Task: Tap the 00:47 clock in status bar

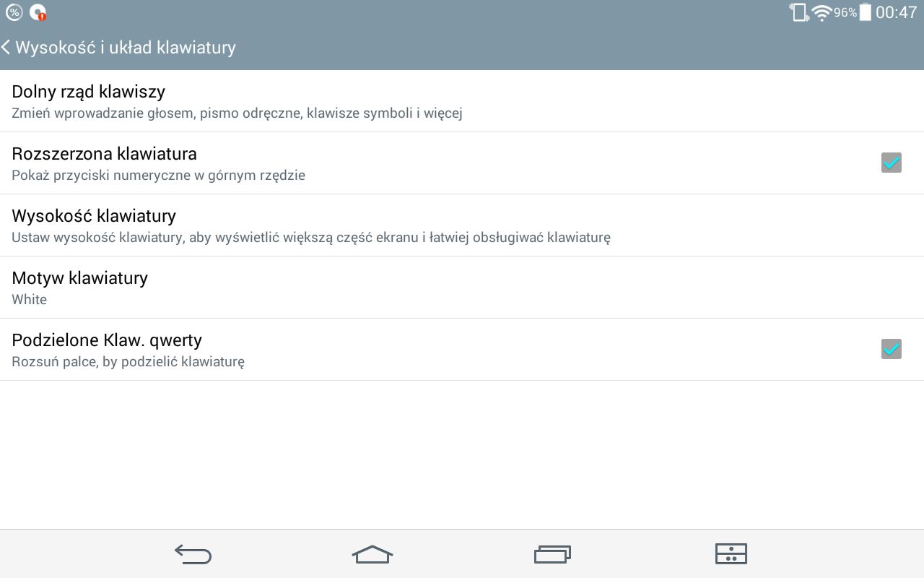Action: (x=896, y=12)
